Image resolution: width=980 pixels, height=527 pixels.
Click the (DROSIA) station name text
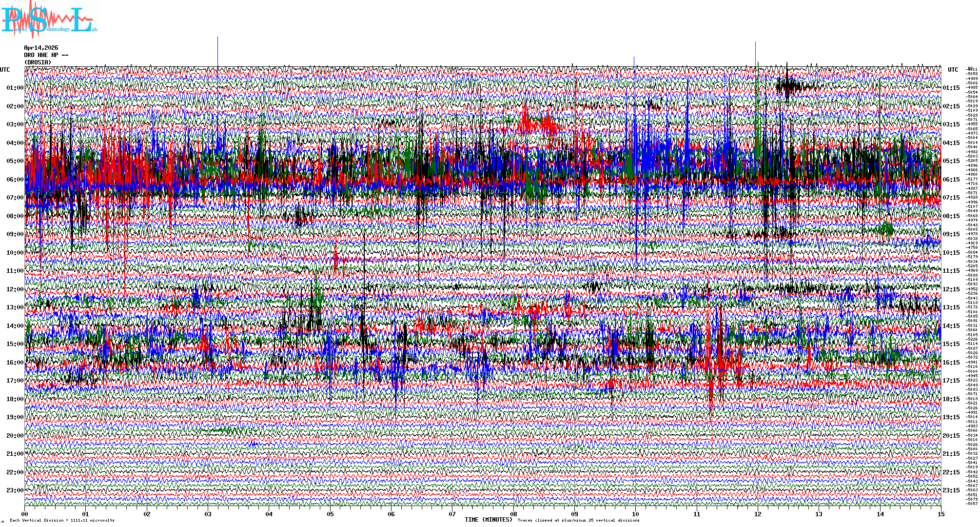[x=38, y=62]
